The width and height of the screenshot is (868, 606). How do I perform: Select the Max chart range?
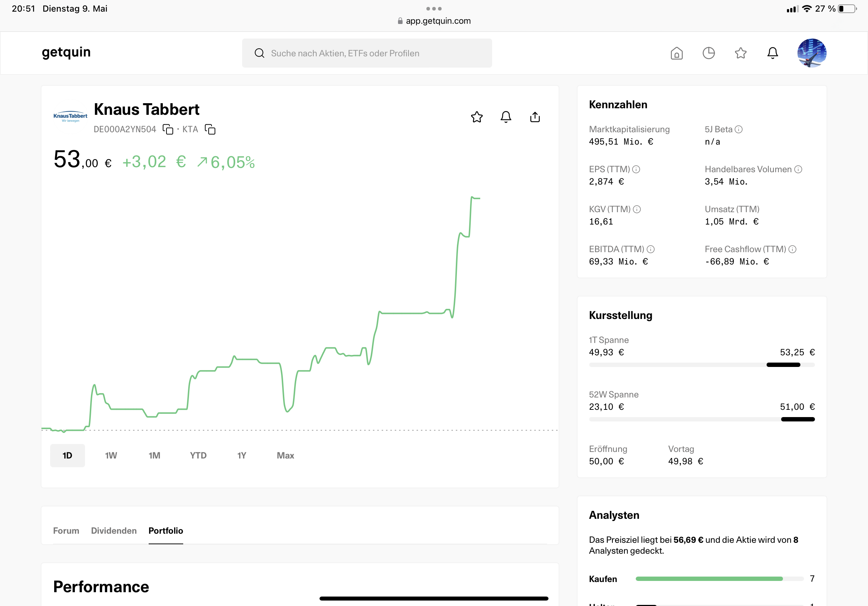click(285, 456)
